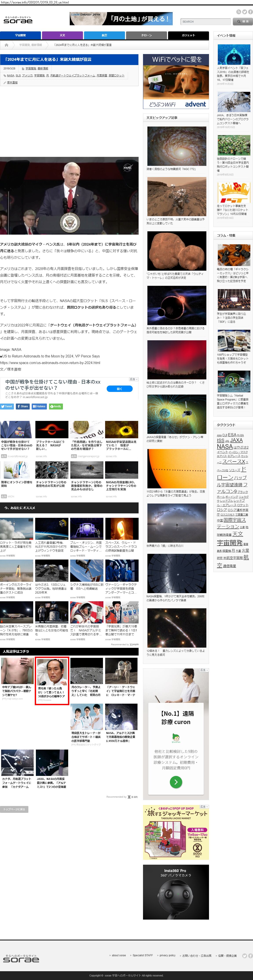Click the home icon in breadcrumb

(x=6, y=45)
